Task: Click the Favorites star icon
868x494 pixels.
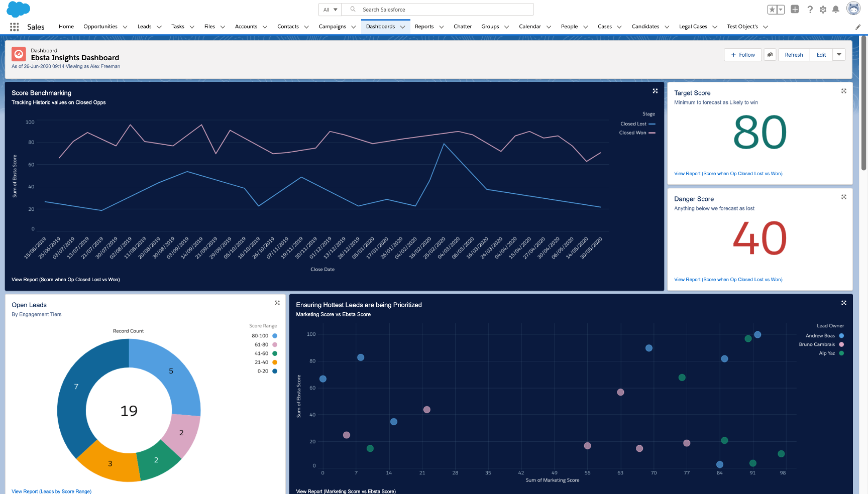Action: [772, 10]
